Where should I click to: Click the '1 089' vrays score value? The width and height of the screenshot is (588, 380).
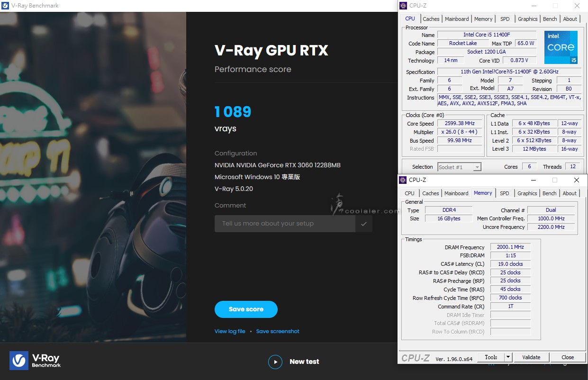(233, 112)
